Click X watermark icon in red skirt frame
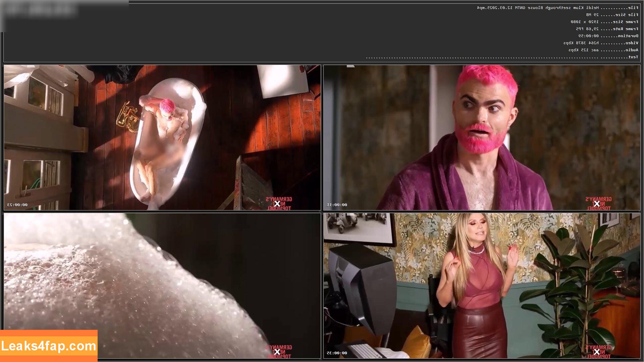 coord(597,352)
